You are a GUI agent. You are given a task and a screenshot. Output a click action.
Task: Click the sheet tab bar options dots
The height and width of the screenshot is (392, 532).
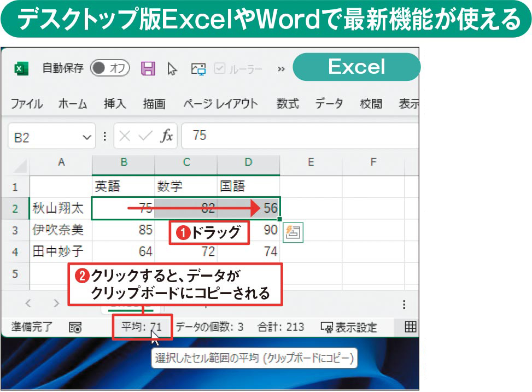point(404,304)
